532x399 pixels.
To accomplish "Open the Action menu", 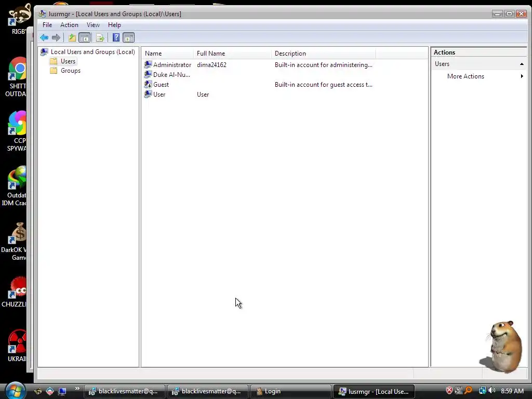I will (x=69, y=25).
